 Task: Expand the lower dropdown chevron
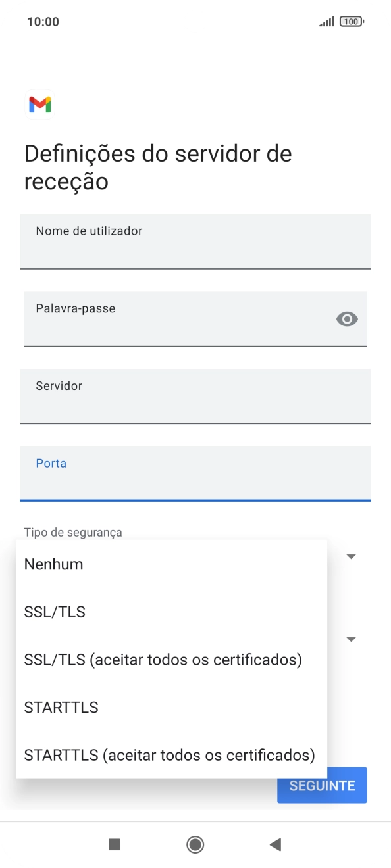(351, 639)
